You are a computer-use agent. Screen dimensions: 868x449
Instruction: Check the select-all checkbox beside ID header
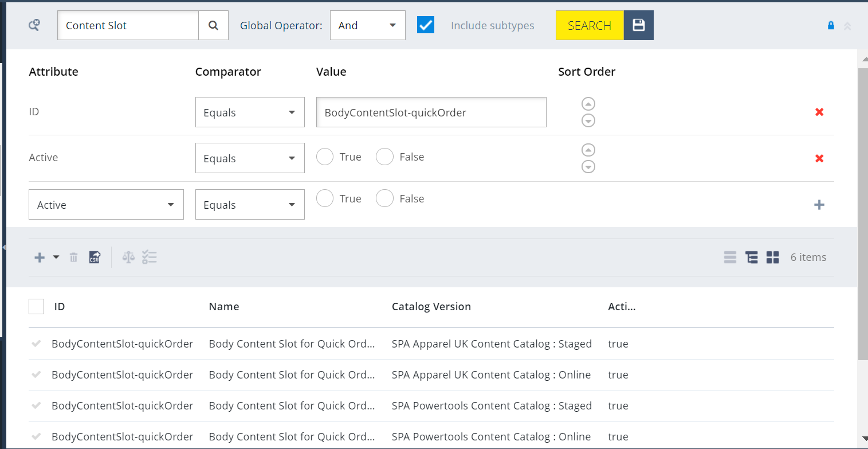pos(36,307)
